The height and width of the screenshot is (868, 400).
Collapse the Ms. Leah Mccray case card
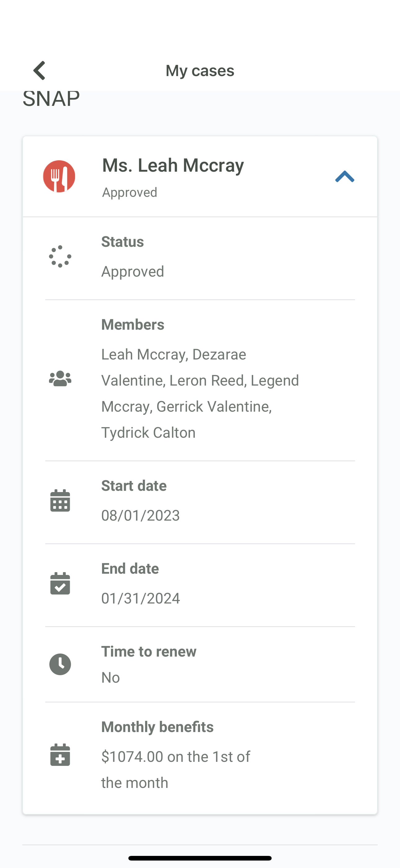(344, 176)
